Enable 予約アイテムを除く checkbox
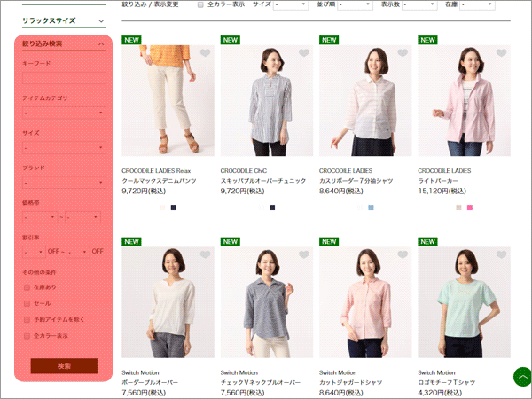 (x=27, y=319)
